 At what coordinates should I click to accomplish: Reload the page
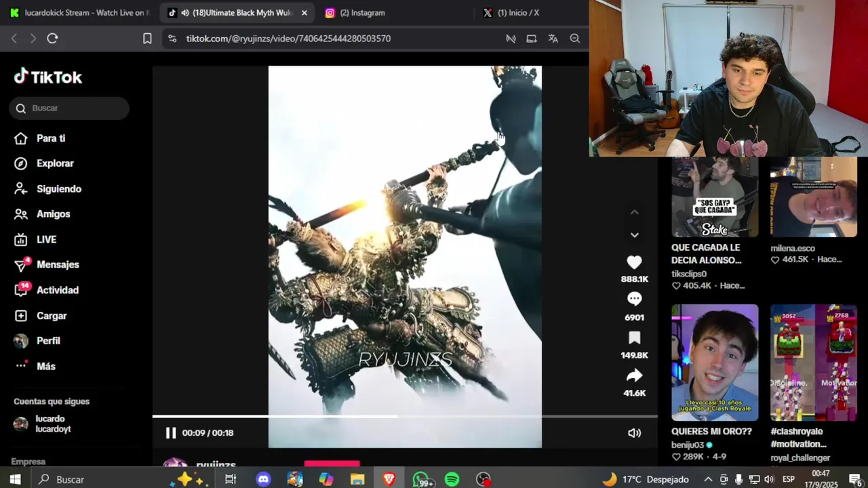[x=52, y=39]
